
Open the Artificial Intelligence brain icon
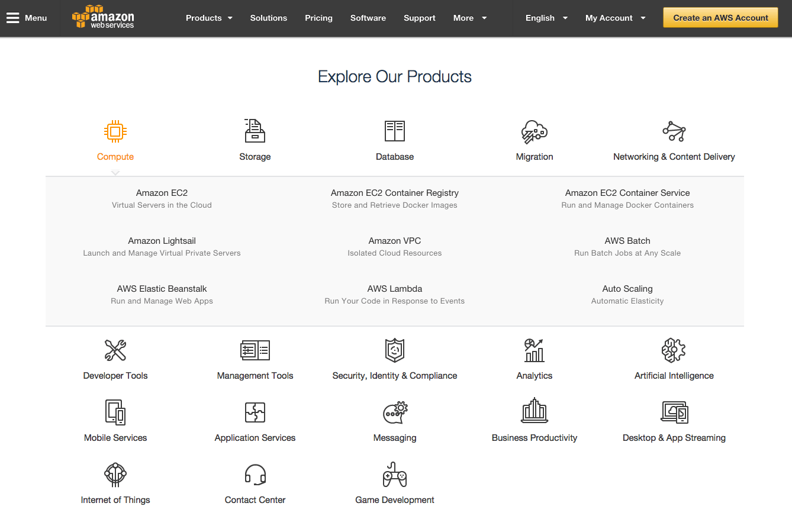click(674, 350)
